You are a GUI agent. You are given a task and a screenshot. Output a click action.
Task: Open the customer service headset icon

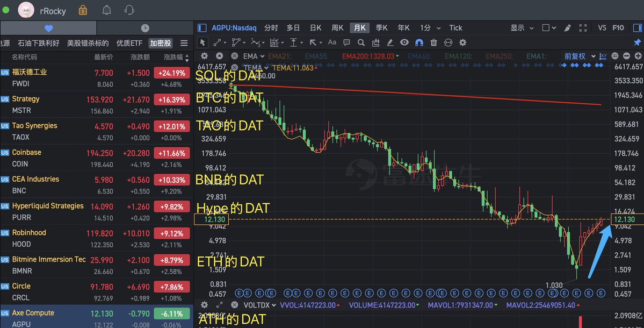click(129, 10)
